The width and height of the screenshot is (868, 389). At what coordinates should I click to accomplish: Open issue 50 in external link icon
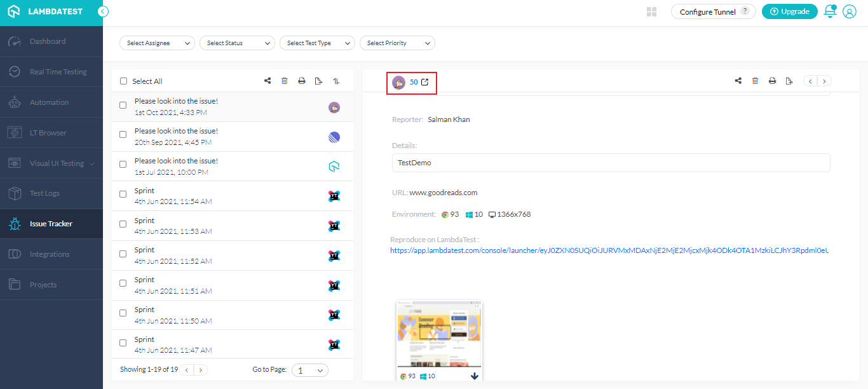(425, 82)
